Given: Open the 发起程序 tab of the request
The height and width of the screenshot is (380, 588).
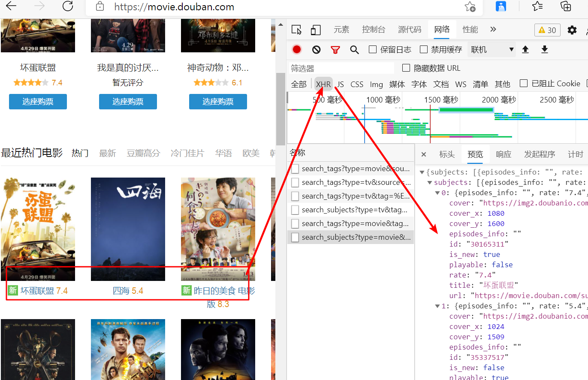Looking at the screenshot, I should pos(540,154).
